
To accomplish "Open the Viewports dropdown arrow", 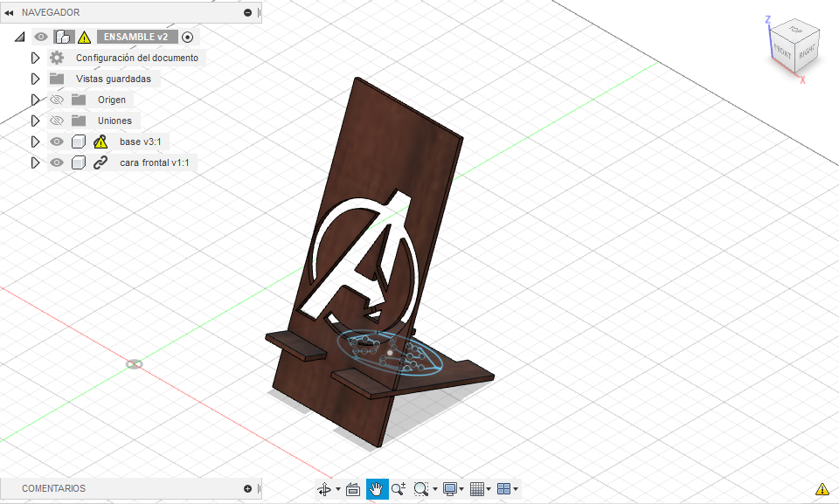I will 516,489.
